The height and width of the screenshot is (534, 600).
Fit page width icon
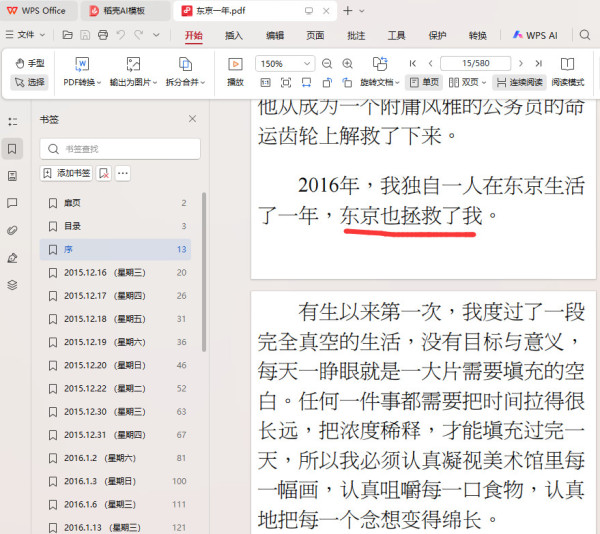(x=307, y=83)
